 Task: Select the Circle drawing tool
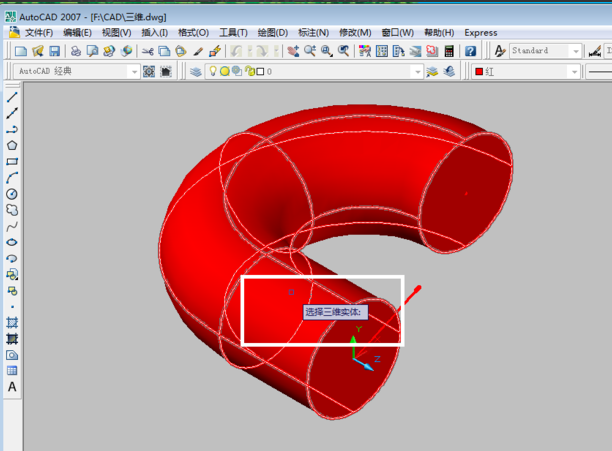pyautogui.click(x=12, y=194)
